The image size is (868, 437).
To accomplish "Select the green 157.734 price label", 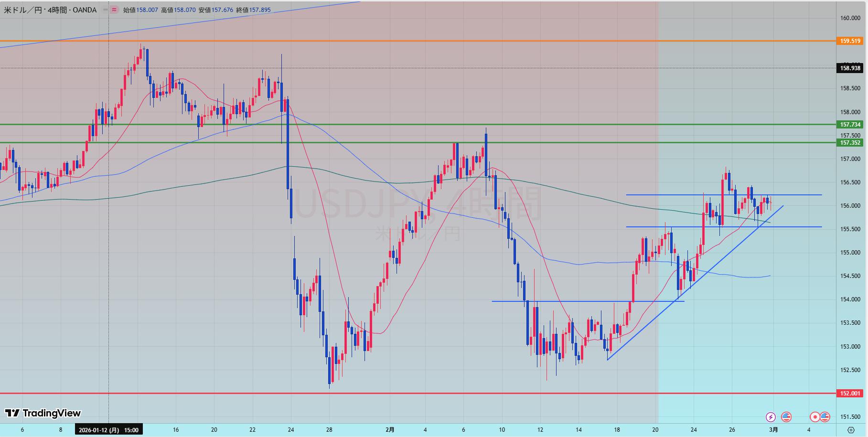I will click(x=850, y=125).
